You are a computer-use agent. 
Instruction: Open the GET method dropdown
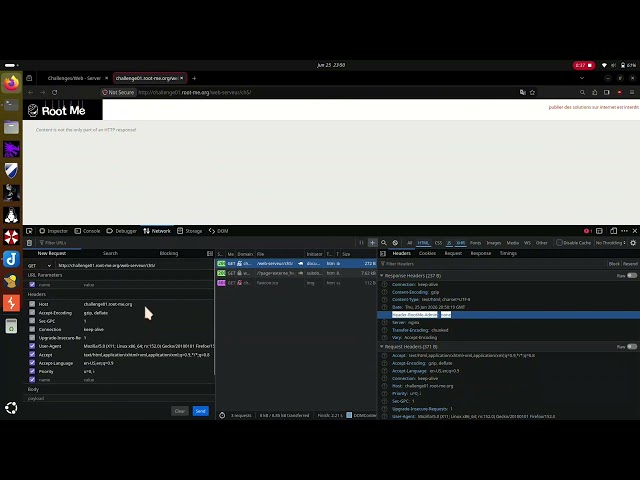(39, 265)
